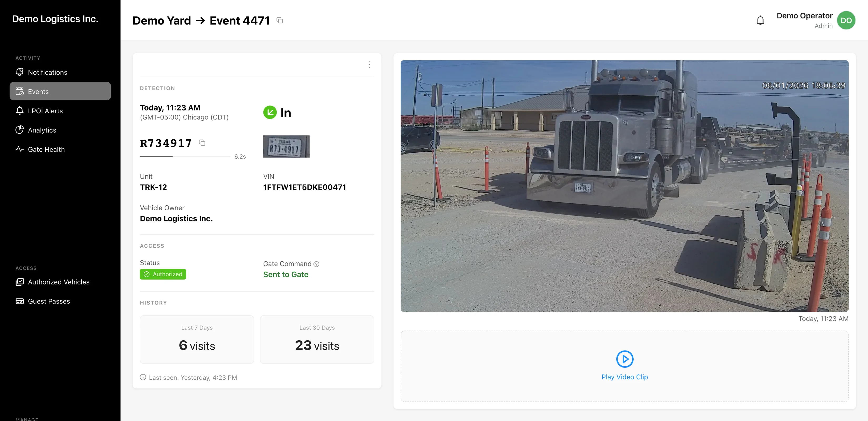868x421 pixels.
Task: Go to Analytics section
Action: 60,130
